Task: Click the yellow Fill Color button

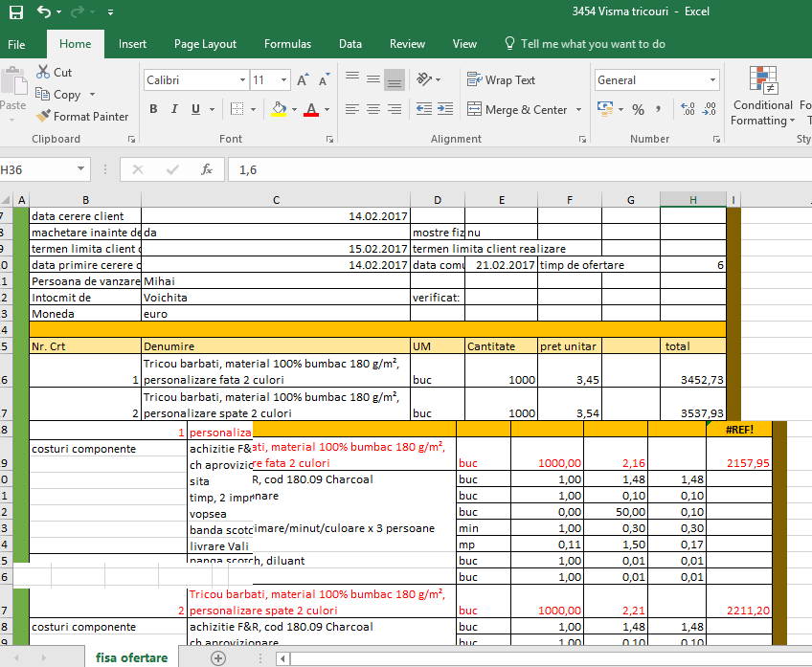Action: coord(278,110)
